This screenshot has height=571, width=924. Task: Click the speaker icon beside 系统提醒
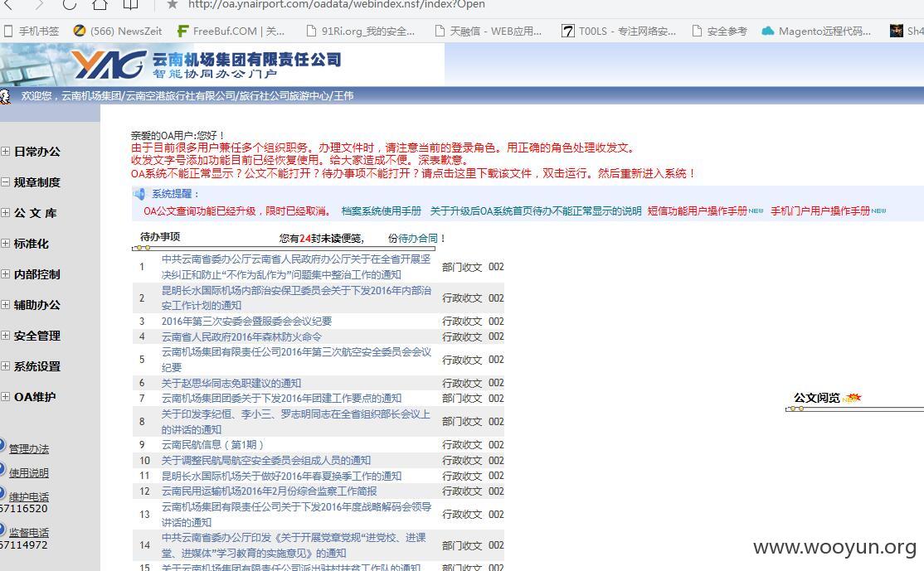139,194
